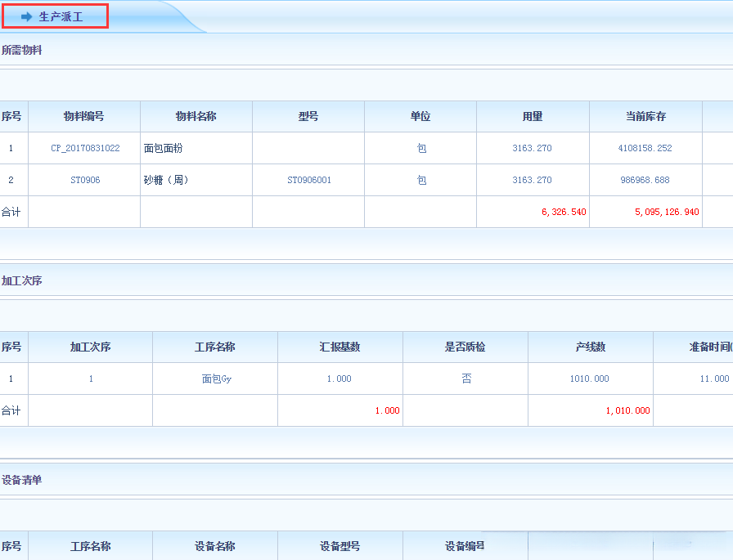The width and height of the screenshot is (733, 560).
Task: Click the 产线数 column header
Action: click(x=591, y=347)
